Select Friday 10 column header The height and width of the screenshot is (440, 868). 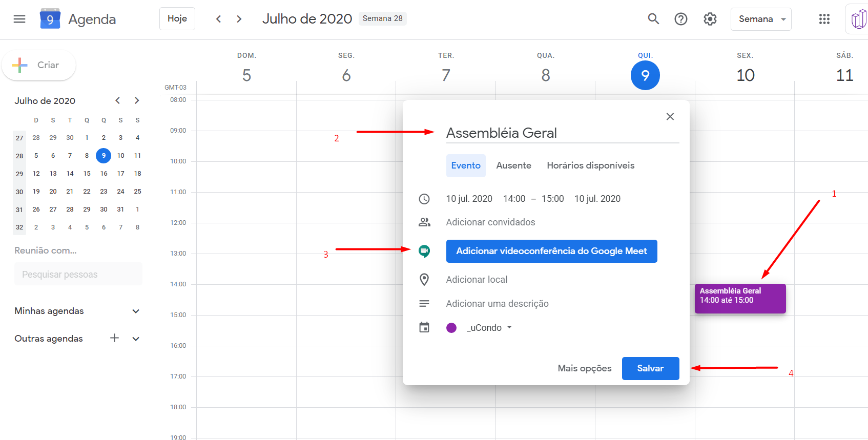click(x=745, y=75)
